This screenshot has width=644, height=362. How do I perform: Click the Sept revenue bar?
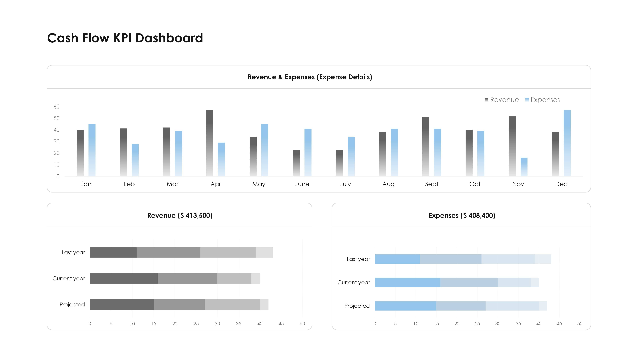point(426,147)
